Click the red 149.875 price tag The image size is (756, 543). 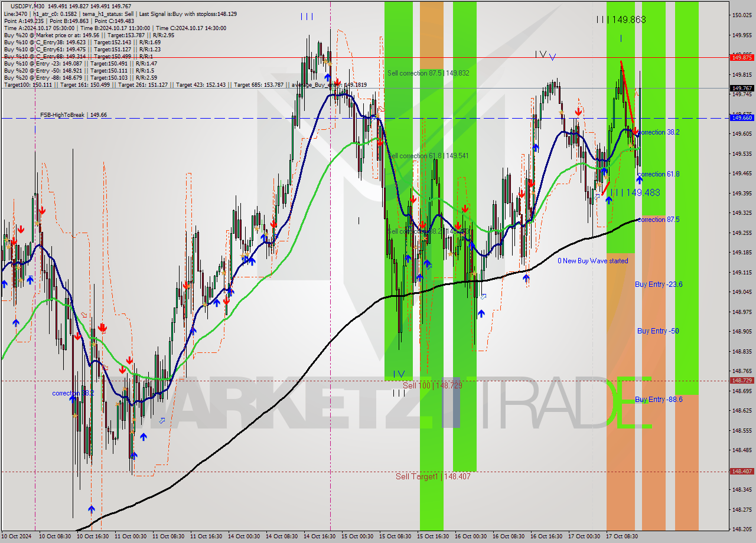(742, 57)
